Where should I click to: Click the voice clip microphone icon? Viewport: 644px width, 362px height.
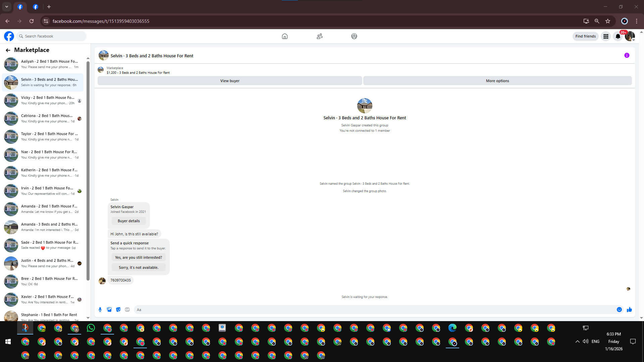click(x=100, y=310)
